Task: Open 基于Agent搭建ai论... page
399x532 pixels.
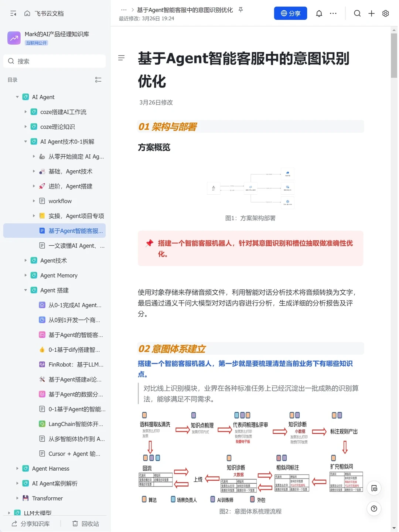Action: [x=55, y=379]
